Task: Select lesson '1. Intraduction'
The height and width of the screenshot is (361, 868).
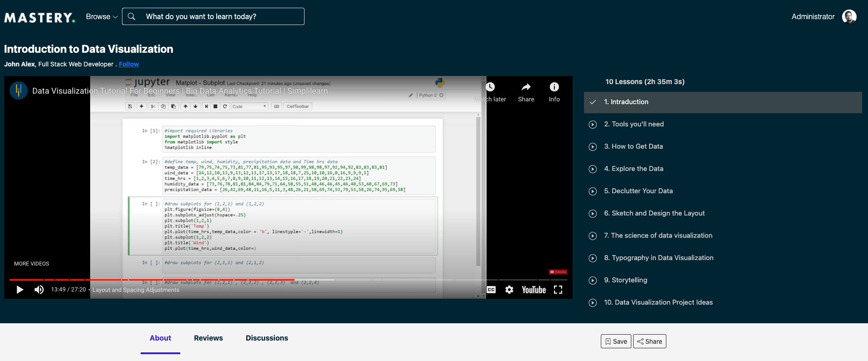Action: [723, 102]
